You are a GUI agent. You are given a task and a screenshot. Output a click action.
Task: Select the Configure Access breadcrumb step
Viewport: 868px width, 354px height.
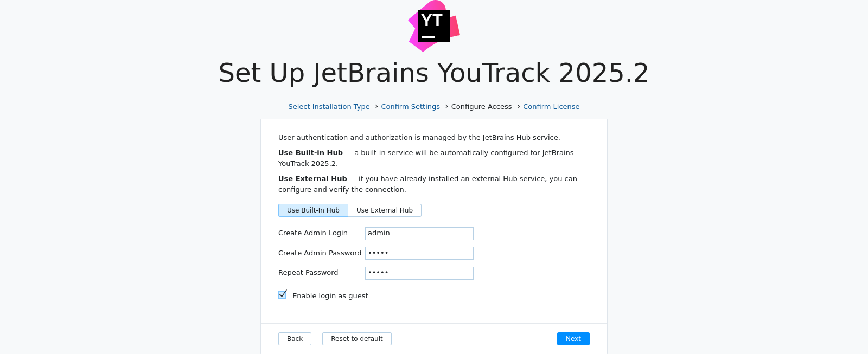pos(481,107)
